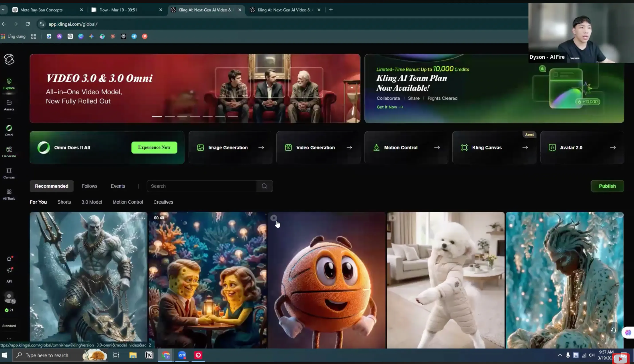
Task: Open Omni from the left sidebar
Action: click(x=9, y=131)
